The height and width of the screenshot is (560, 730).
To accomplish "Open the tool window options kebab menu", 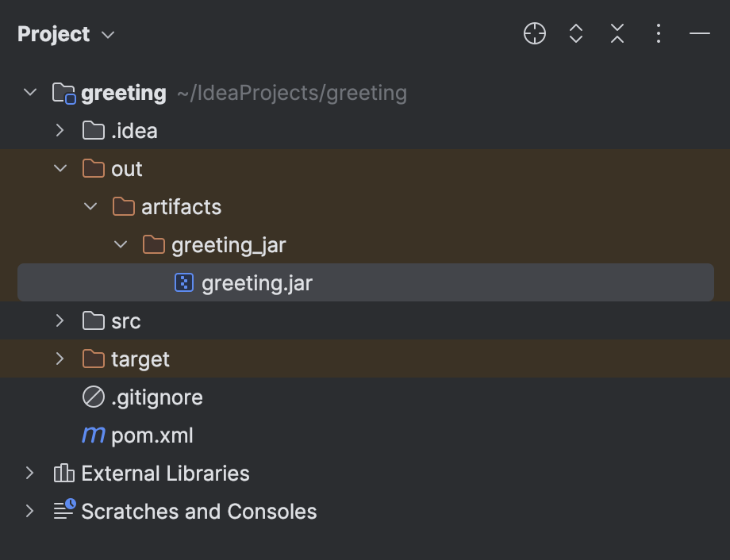I will pos(658,33).
